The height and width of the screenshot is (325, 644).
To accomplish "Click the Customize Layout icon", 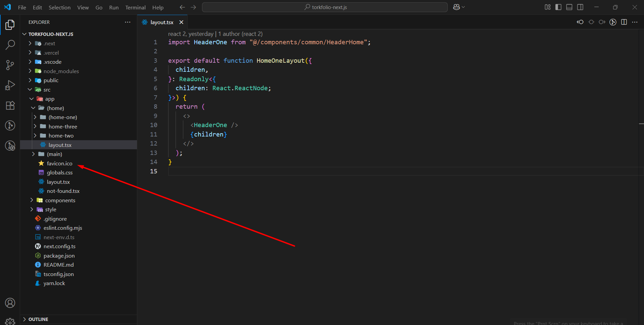I will point(548,7).
